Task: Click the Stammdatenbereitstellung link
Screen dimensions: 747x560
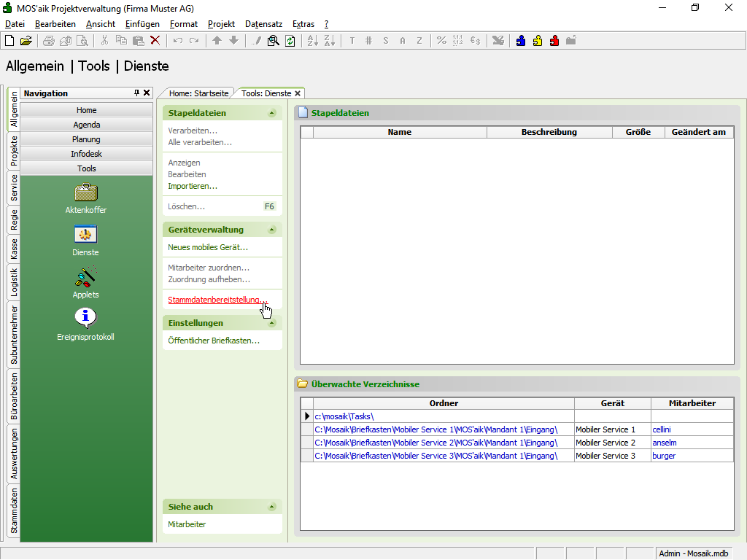Action: 217,300
